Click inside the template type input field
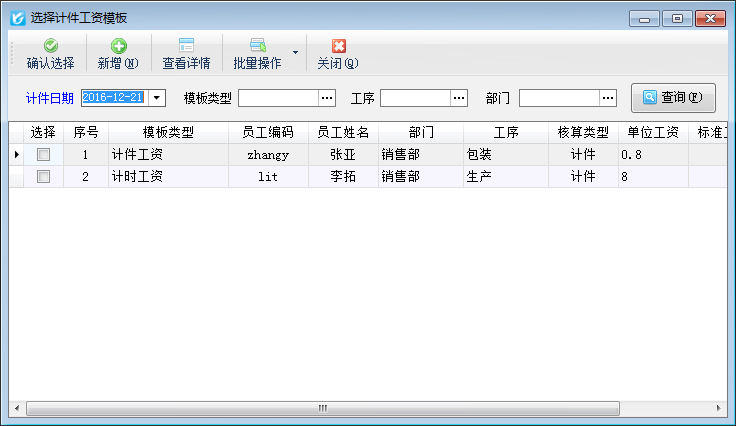 (277, 98)
